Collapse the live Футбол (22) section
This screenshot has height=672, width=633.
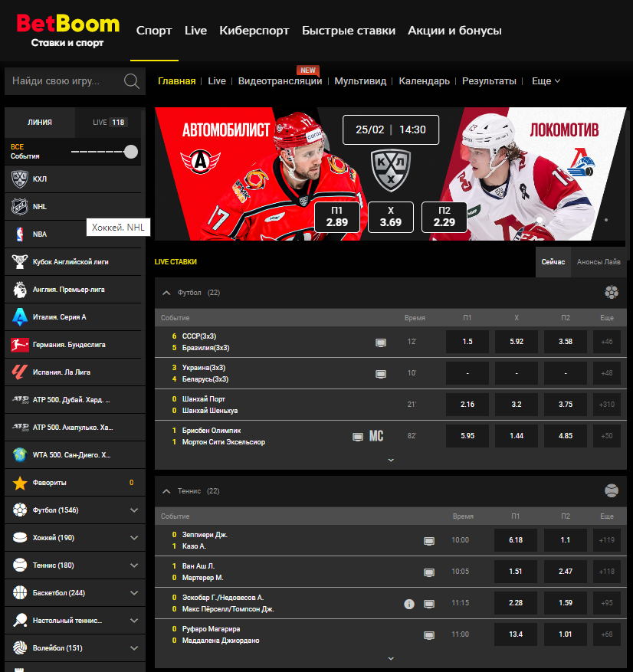[x=166, y=293]
